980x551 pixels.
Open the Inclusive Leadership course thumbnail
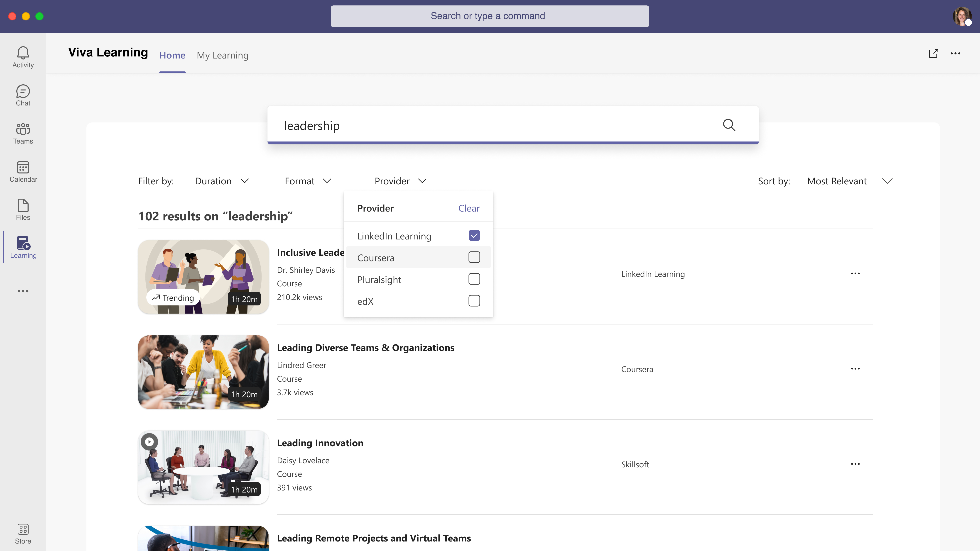click(x=203, y=277)
